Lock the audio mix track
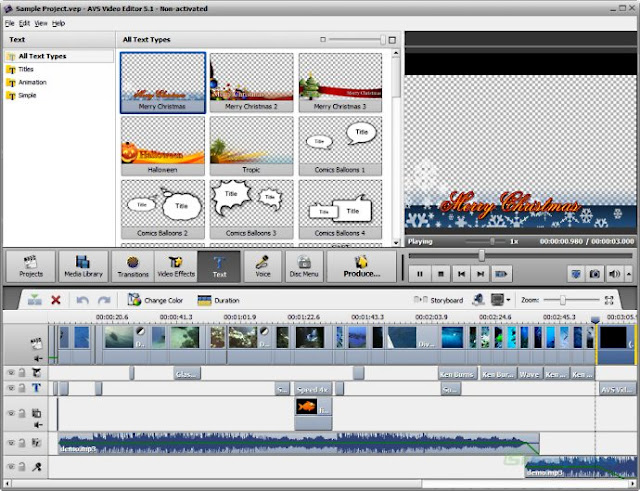 tap(22, 442)
